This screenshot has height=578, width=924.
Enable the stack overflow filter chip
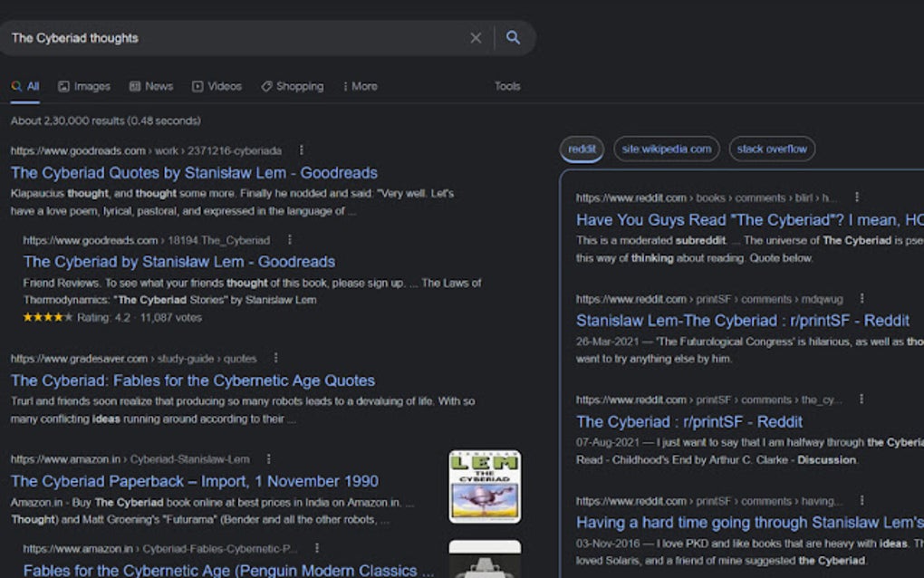tap(771, 149)
